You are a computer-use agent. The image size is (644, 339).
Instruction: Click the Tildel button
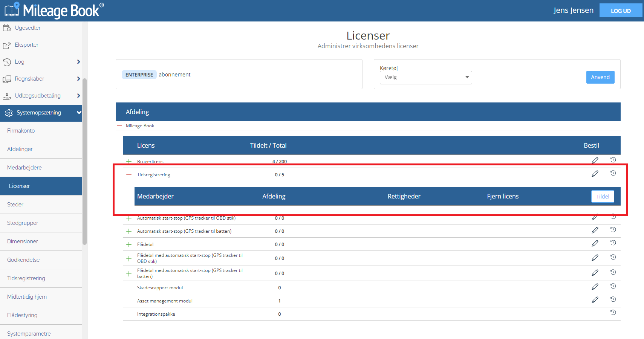[x=603, y=196]
